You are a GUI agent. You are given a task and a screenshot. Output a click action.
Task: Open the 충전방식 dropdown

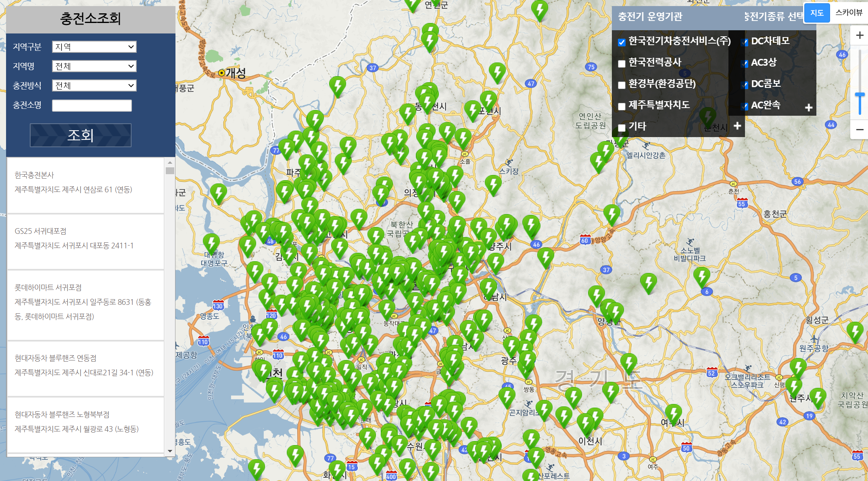pyautogui.click(x=94, y=85)
